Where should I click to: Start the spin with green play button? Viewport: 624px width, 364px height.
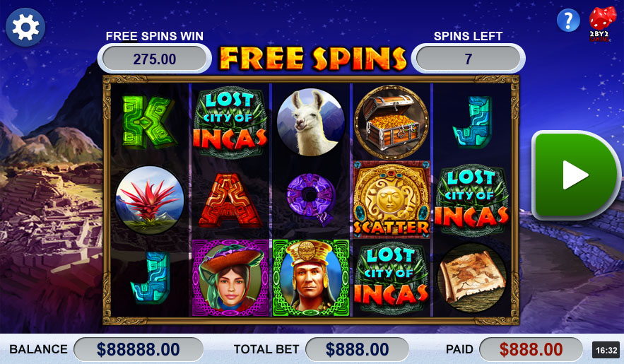coord(576,175)
